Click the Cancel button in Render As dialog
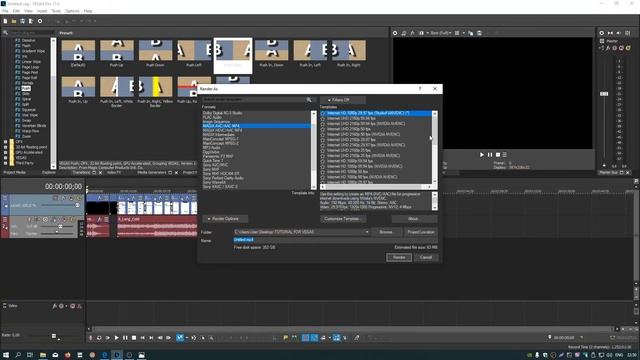The image size is (640, 360). coord(426,257)
